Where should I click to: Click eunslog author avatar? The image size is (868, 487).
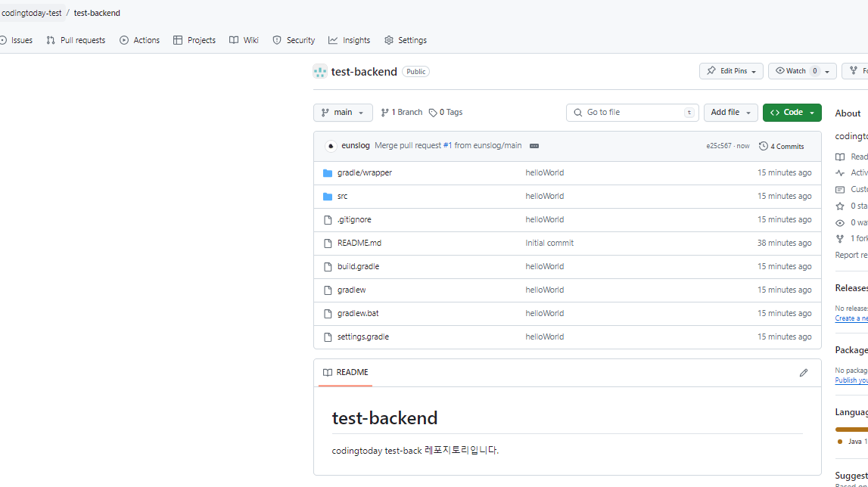(331, 146)
